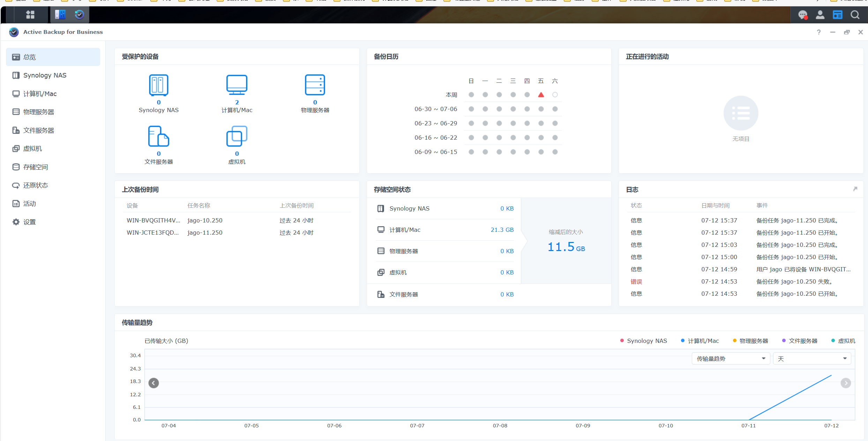Click the 11.5 GB reduced size value
868x441 pixels.
click(x=566, y=247)
